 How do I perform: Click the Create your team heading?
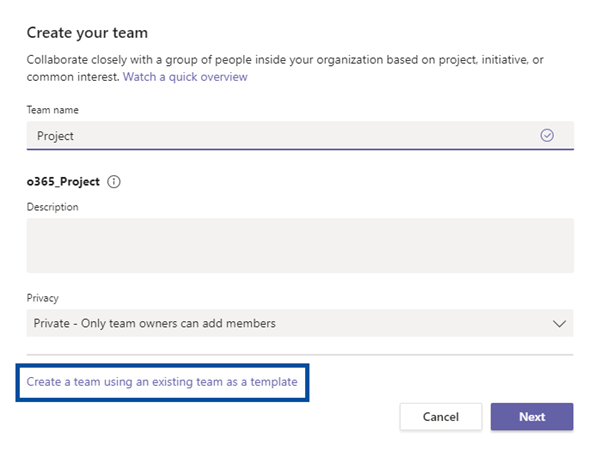pos(87,33)
